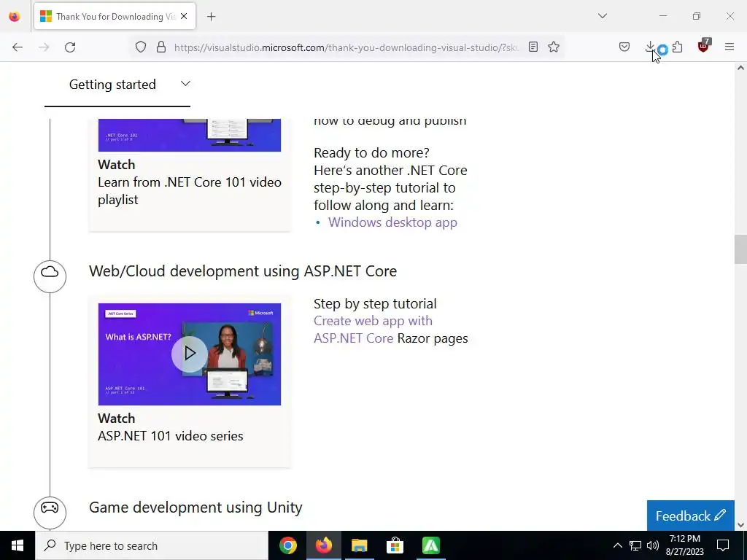This screenshot has height=560, width=747.
Task: Open Microsoft Store taskbar icon
Action: [395, 545]
